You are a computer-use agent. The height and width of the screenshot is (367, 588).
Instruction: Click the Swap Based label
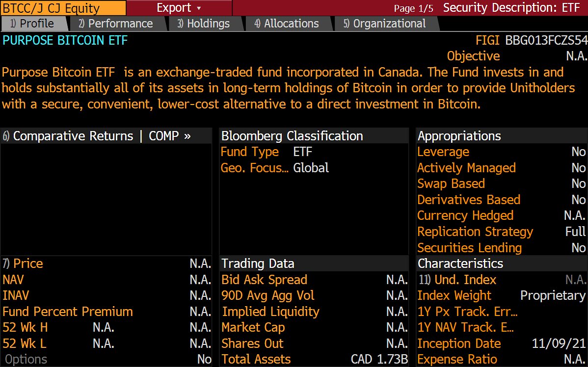click(451, 183)
